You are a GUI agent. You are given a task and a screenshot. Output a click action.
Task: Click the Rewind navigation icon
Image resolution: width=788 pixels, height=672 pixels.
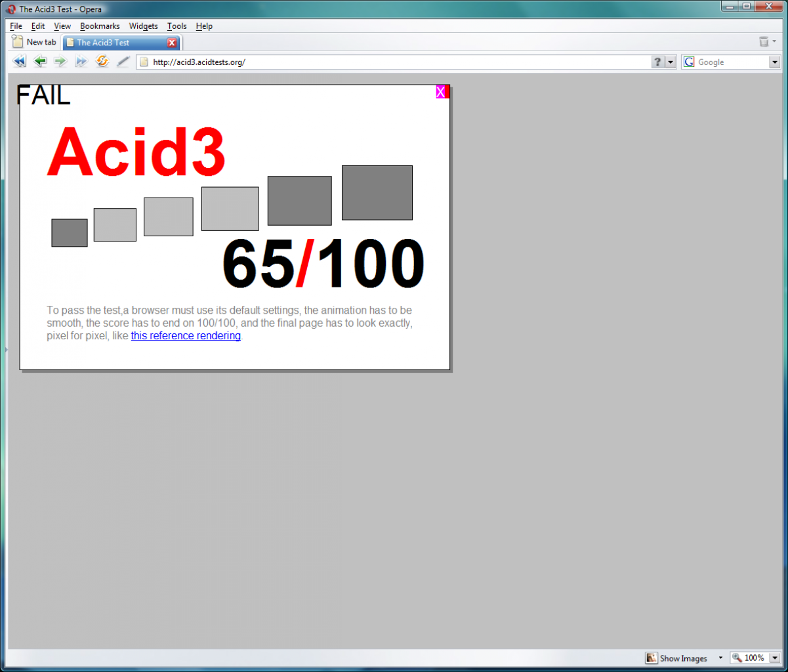tap(20, 62)
